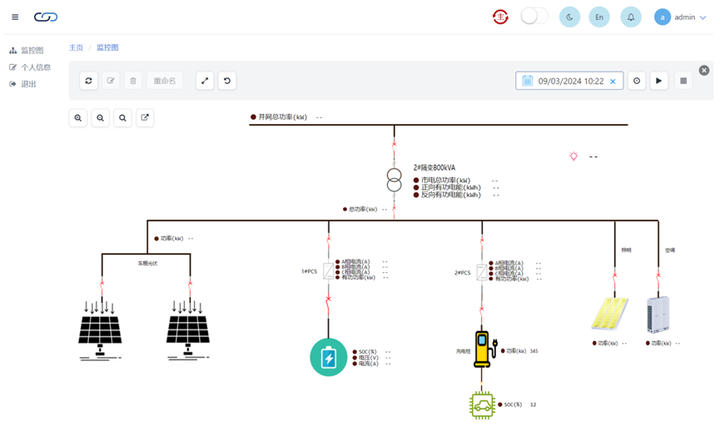The image size is (720, 426).
Task: Close the toolbar panel with x button
Action: click(x=704, y=70)
